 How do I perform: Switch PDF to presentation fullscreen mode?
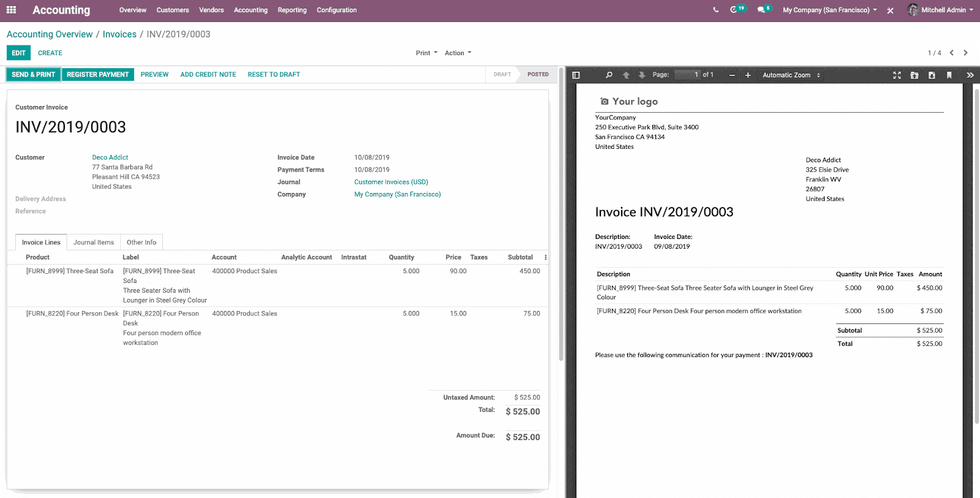(x=897, y=75)
